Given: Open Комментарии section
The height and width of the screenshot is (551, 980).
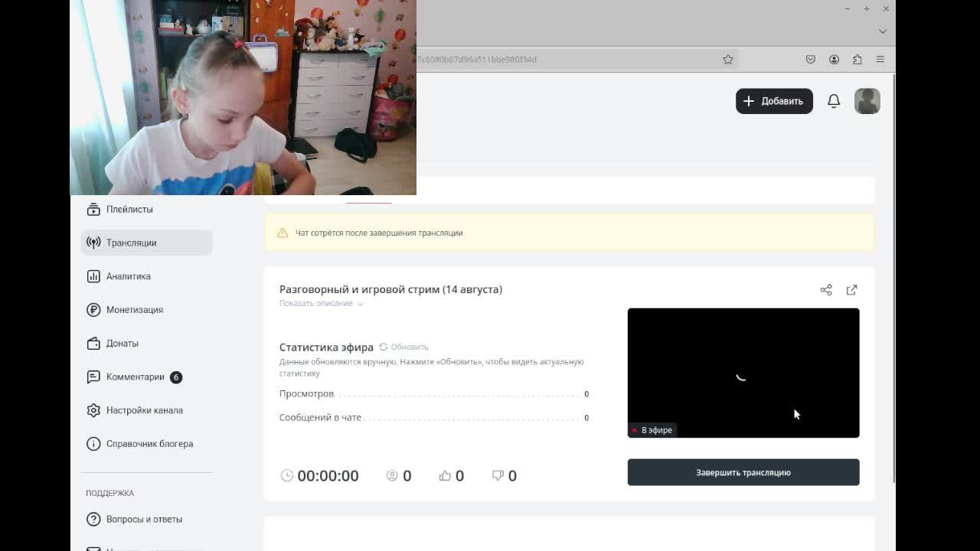Looking at the screenshot, I should coord(145,377).
